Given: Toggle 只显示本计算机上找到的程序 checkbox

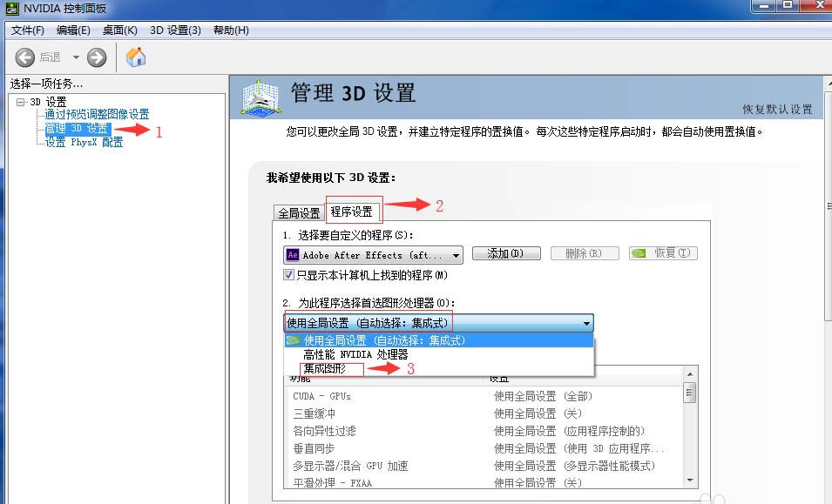Looking at the screenshot, I should [x=288, y=275].
